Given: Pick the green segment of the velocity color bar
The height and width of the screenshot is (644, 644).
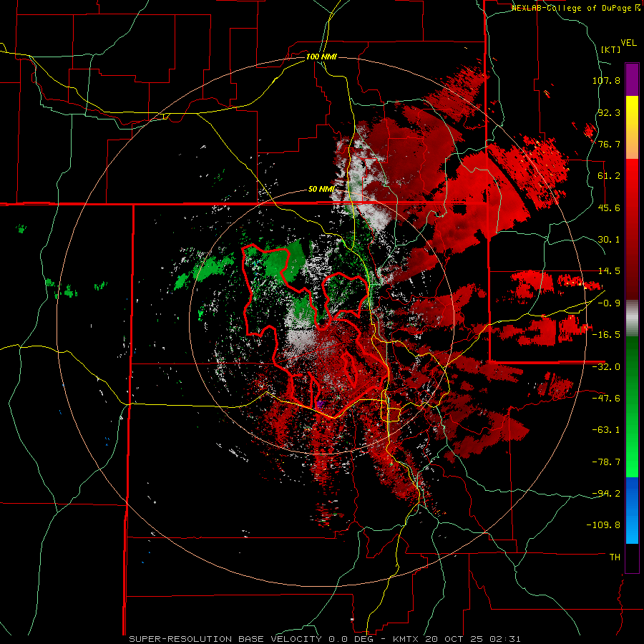Looking at the screenshot, I should click(x=632, y=406).
